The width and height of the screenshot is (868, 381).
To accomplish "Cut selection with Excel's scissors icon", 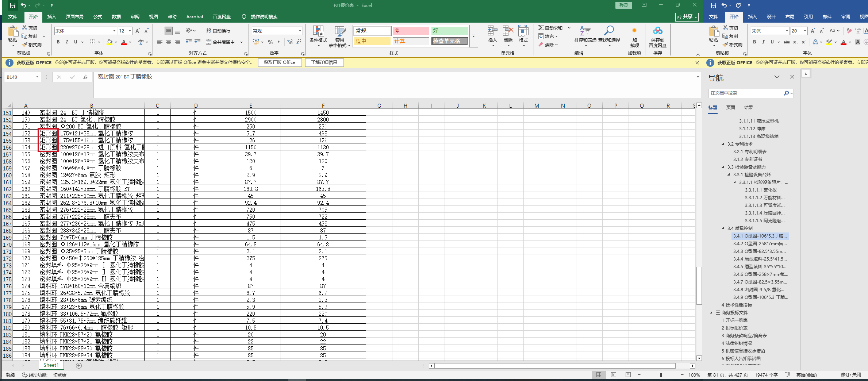I will (24, 28).
